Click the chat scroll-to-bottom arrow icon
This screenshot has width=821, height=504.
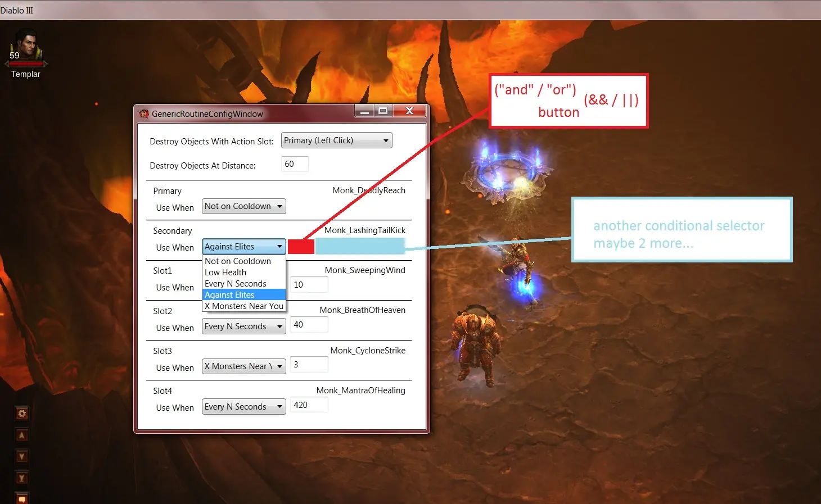point(21,478)
